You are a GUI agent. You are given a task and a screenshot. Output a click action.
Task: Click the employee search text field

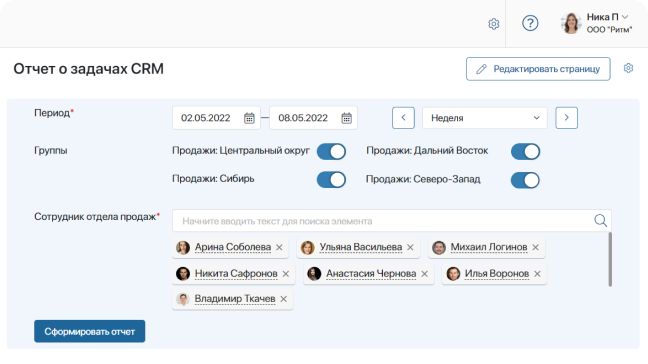pyautogui.click(x=391, y=221)
